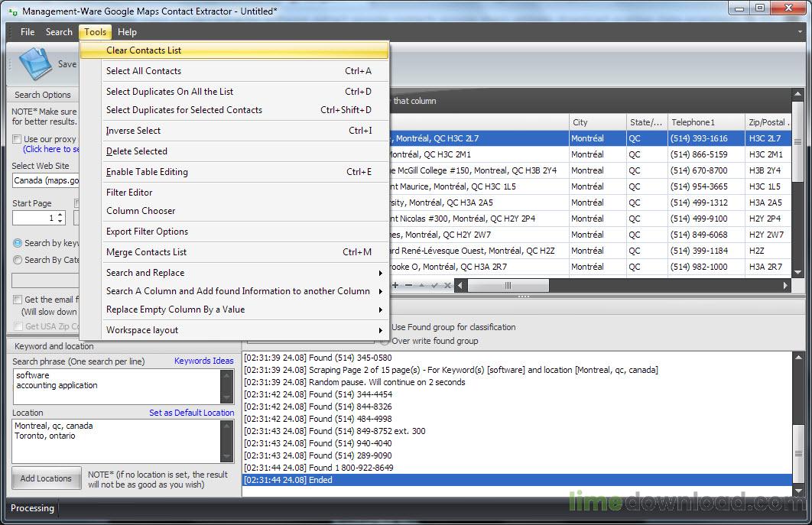Click the minus icon to delete a record
This screenshot has height=525, width=812.
408,285
